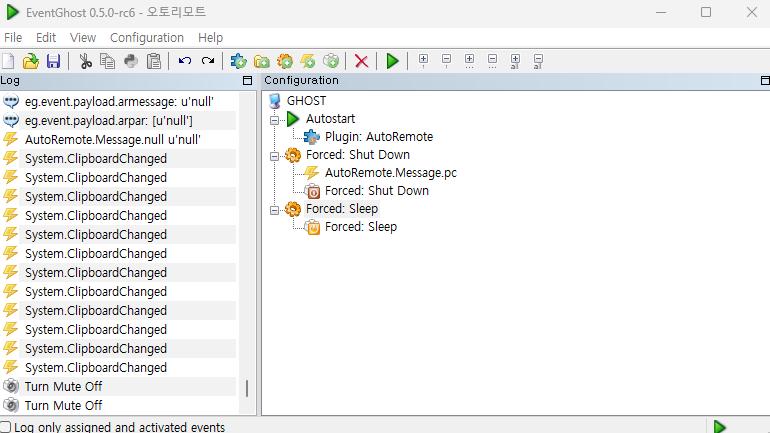Click the Open file folder icon
770x433 pixels.
click(31, 61)
